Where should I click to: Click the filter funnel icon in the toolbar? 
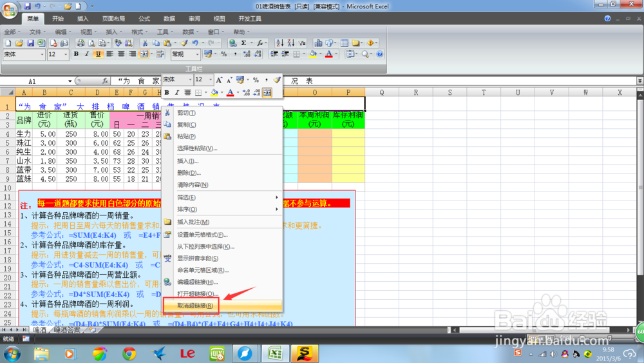coord(302,43)
